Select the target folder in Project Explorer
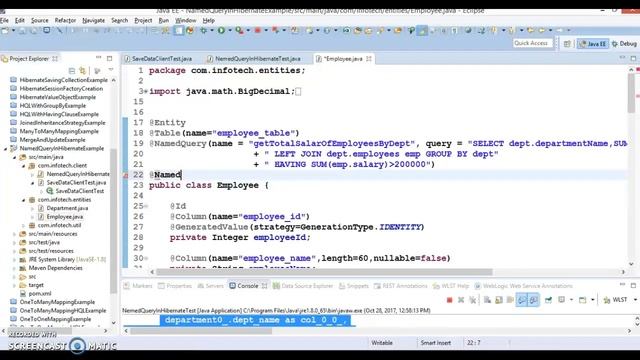Image resolution: width=640 pixels, height=360 pixels. click(36, 285)
